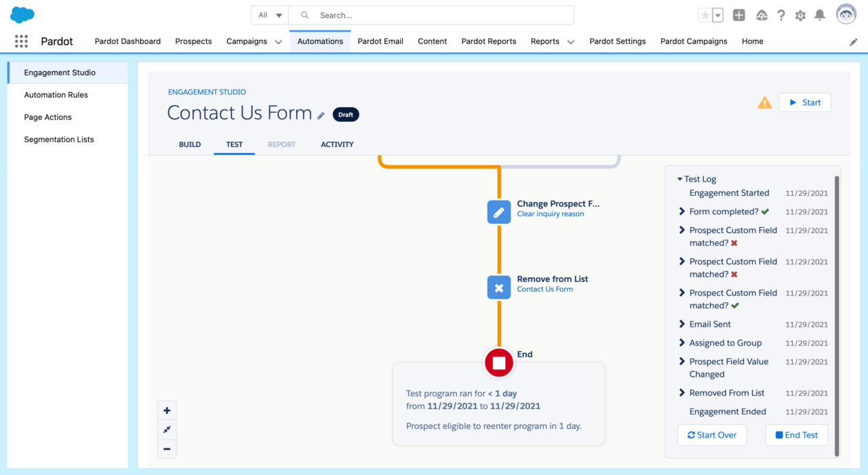868x475 pixels.
Task: Click the Start Over button
Action: tap(712, 435)
